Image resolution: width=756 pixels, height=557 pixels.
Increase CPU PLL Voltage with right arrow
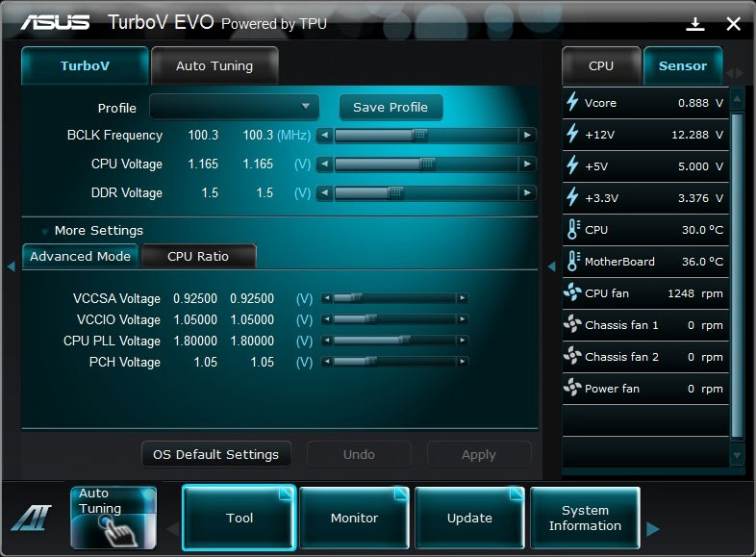(x=463, y=341)
